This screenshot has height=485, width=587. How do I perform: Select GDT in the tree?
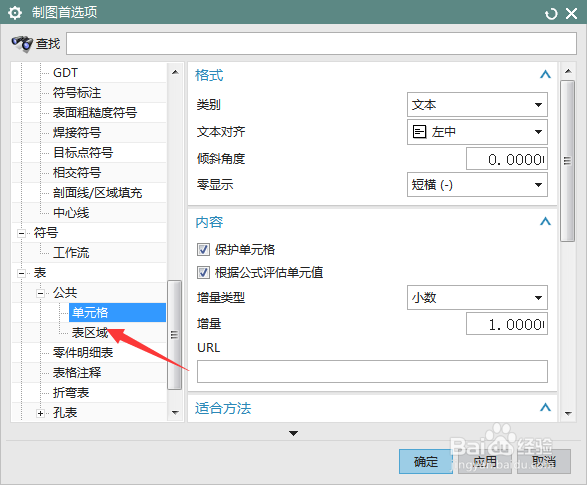coord(66,73)
